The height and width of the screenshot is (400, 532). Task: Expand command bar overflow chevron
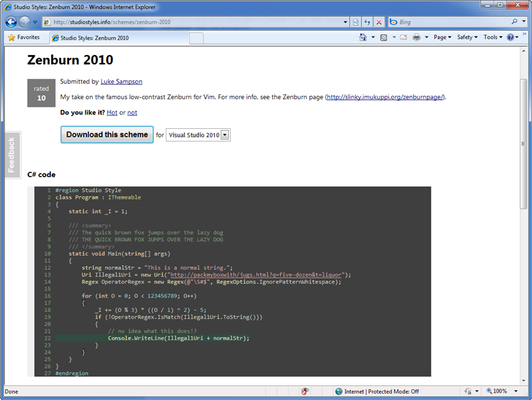tap(525, 34)
